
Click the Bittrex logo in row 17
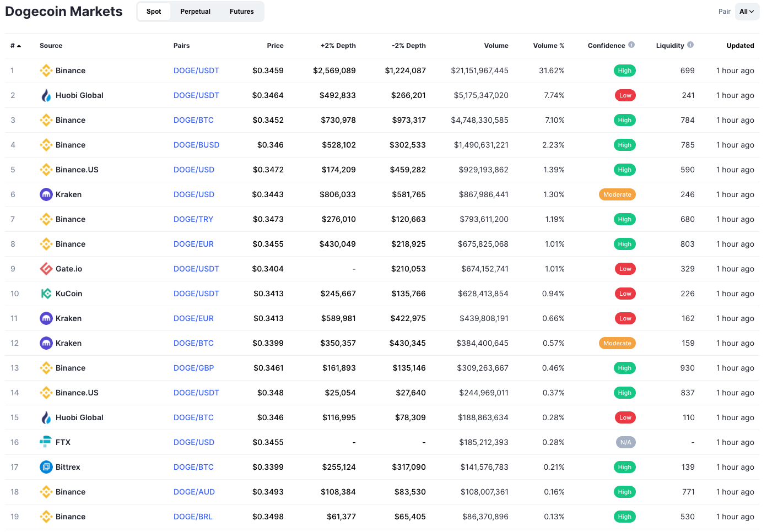(46, 467)
